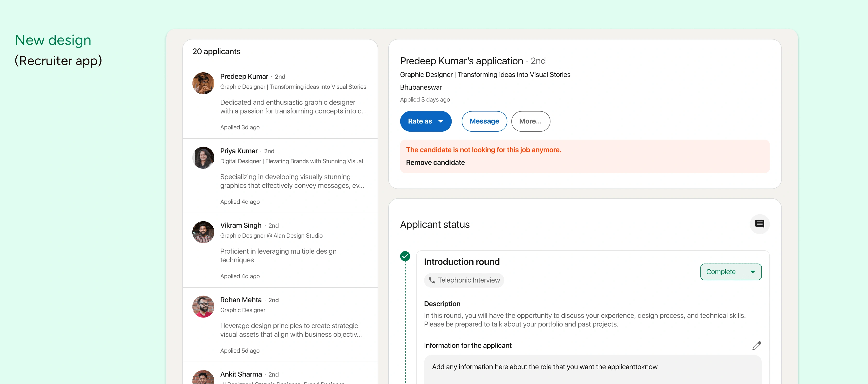
Task: Click the information for applicant text field
Action: [x=592, y=369]
